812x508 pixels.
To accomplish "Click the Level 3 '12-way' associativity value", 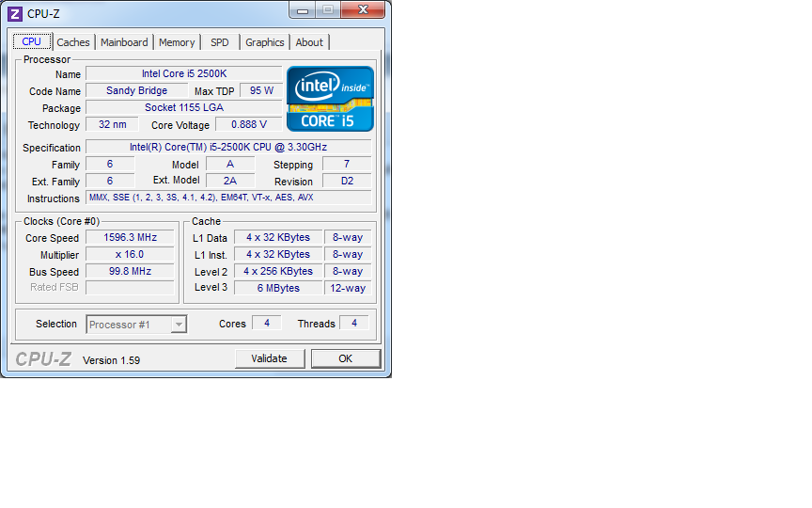I will point(348,288).
